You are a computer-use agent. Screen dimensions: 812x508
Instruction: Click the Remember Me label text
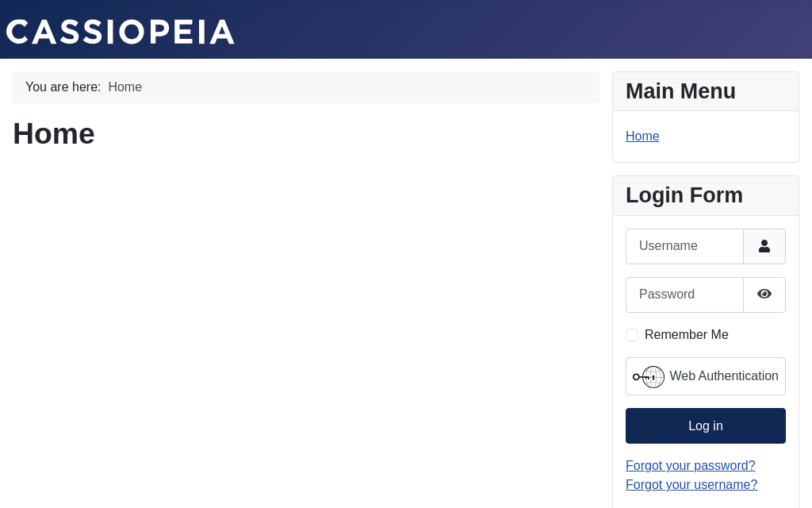click(686, 335)
